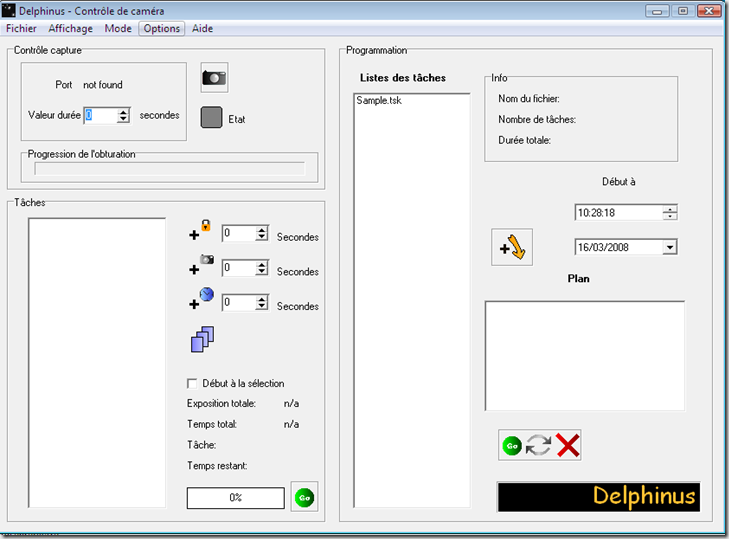The height and width of the screenshot is (539, 729).
Task: Click the Progression de l'obturation progress bar
Action: [x=170, y=168]
